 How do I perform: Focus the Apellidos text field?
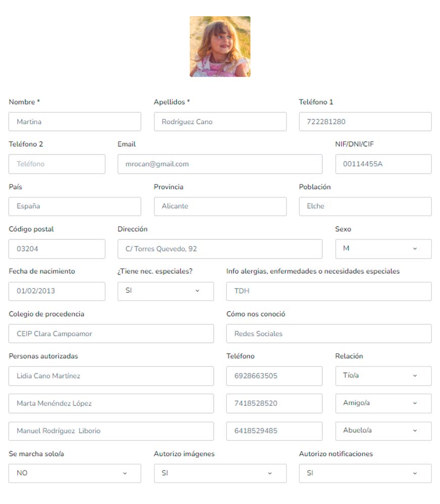tap(220, 122)
